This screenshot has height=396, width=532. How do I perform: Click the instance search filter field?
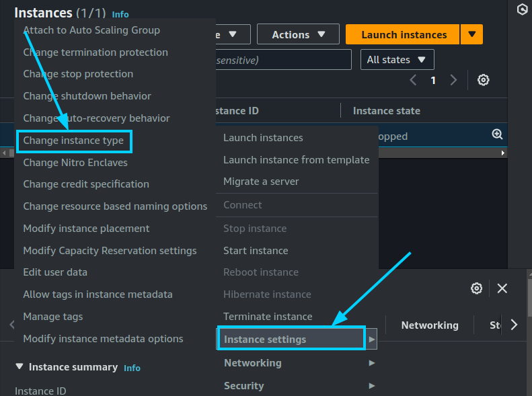tap(282, 60)
